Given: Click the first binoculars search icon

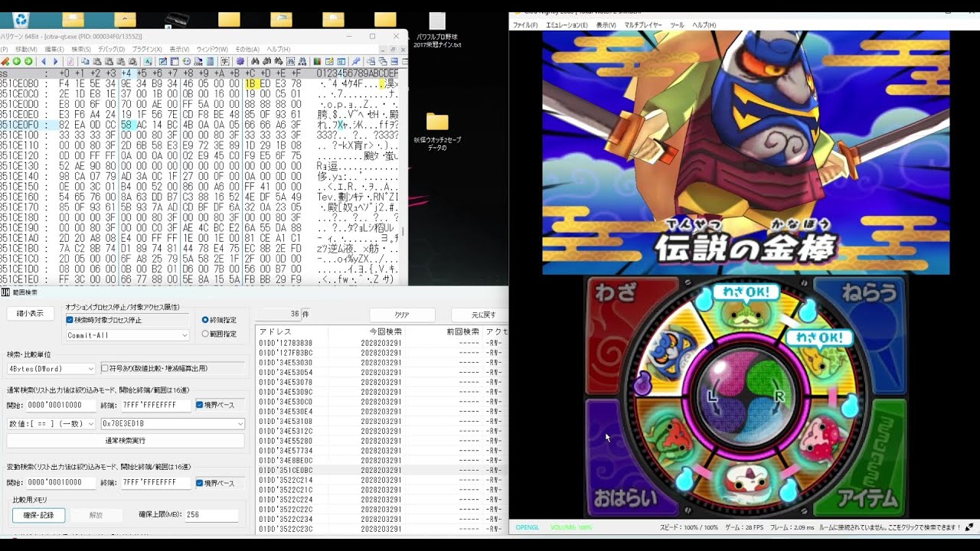Looking at the screenshot, I should click(x=255, y=61).
